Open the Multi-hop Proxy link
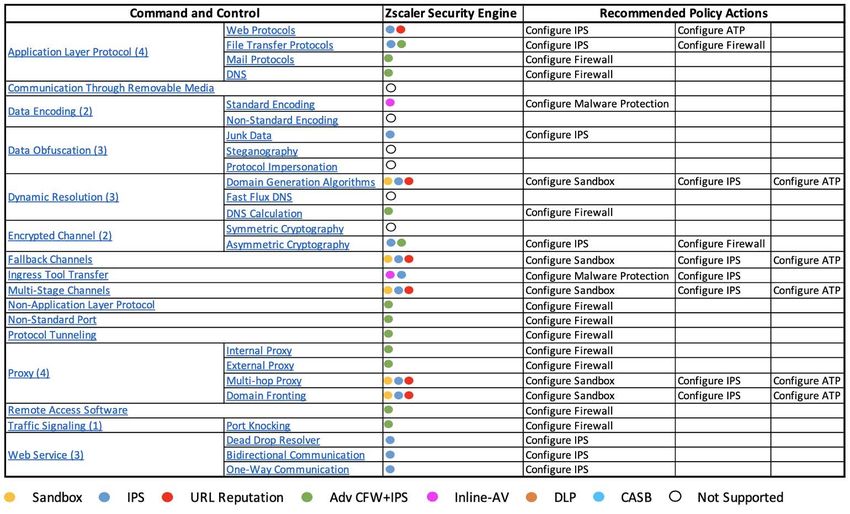 [264, 381]
